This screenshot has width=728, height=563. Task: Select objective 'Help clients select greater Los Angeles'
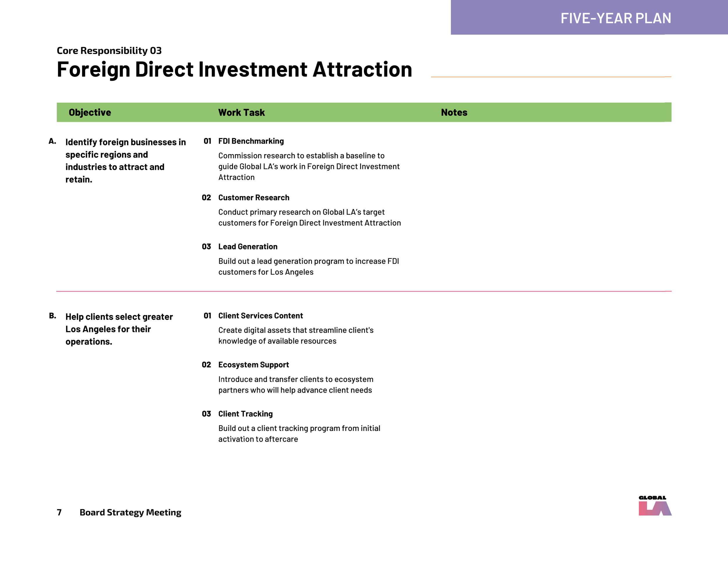[119, 329]
